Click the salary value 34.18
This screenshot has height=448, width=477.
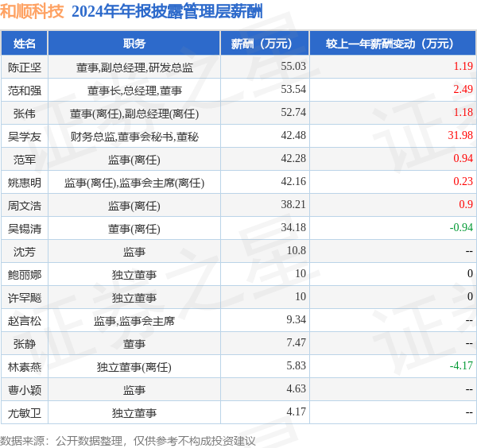293,228
